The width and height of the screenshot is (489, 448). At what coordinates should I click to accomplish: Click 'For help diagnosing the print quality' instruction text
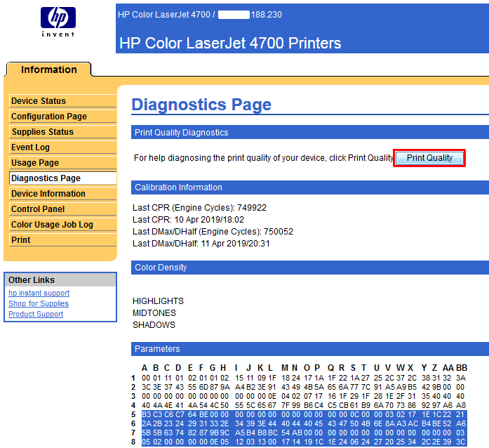264,158
